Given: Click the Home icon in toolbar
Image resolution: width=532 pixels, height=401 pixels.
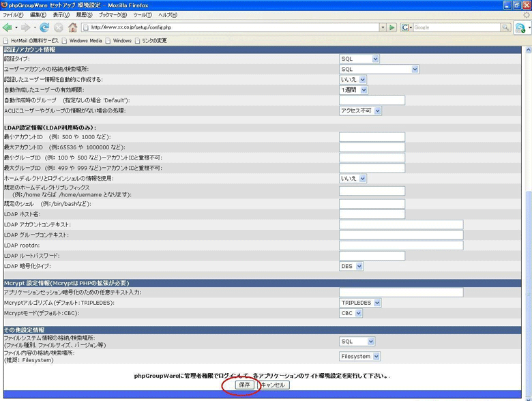Looking at the screenshot, I should [72, 27].
